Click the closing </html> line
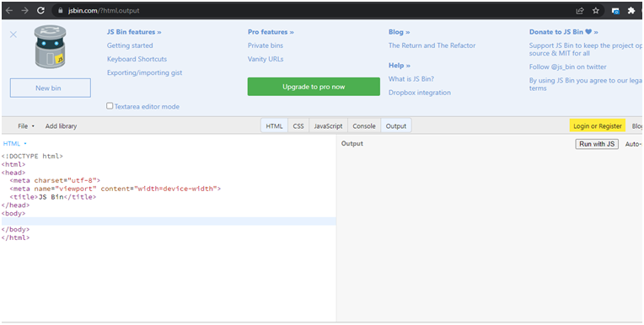The width and height of the screenshot is (644, 325). [16, 237]
